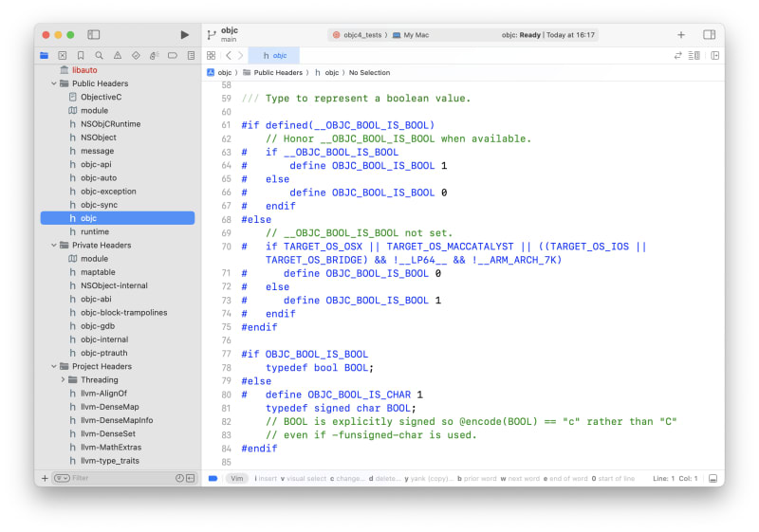Open the Source Control navigator
The height and width of the screenshot is (532, 759).
(63, 56)
